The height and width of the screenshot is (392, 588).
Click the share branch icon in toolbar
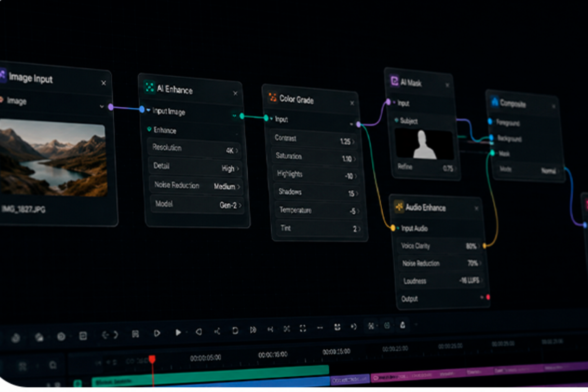[217, 331]
